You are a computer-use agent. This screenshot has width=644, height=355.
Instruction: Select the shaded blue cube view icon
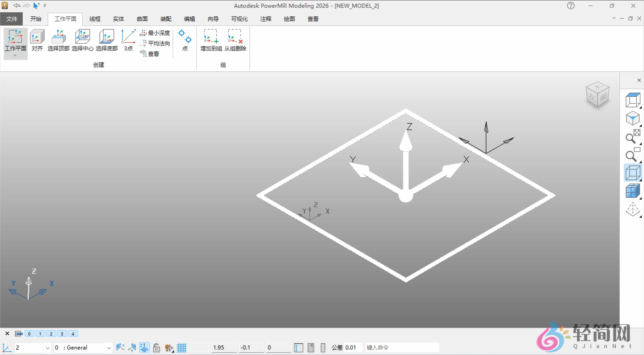[x=632, y=191]
